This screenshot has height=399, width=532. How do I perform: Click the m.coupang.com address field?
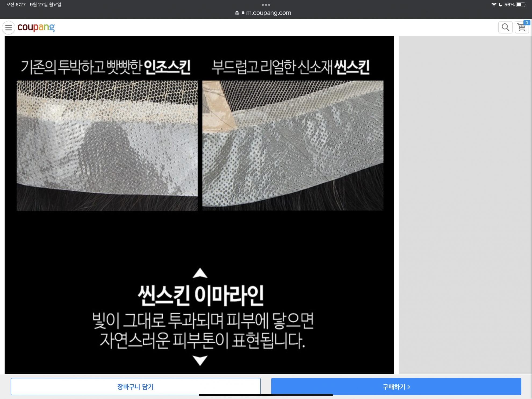click(x=268, y=13)
